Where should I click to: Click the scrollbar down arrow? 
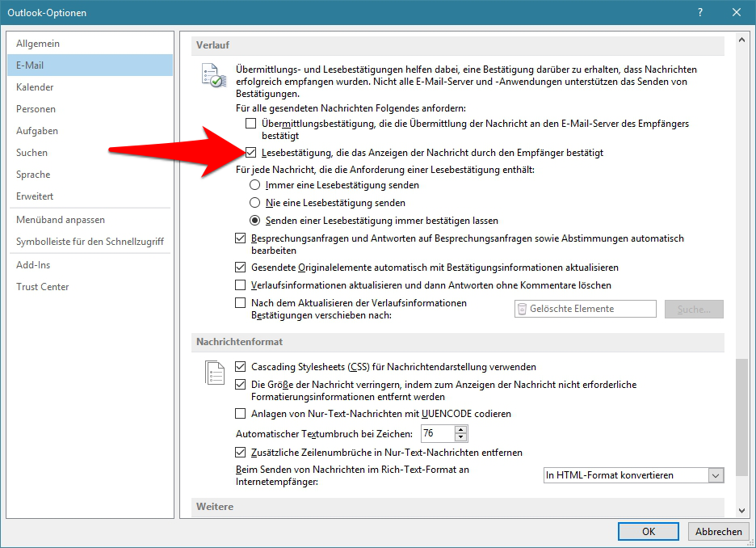pos(741,510)
